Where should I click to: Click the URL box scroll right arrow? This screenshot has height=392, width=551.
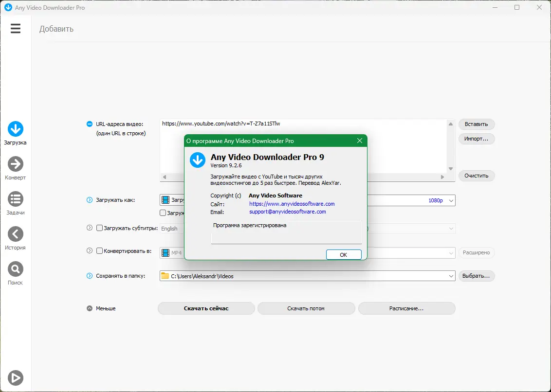[442, 177]
